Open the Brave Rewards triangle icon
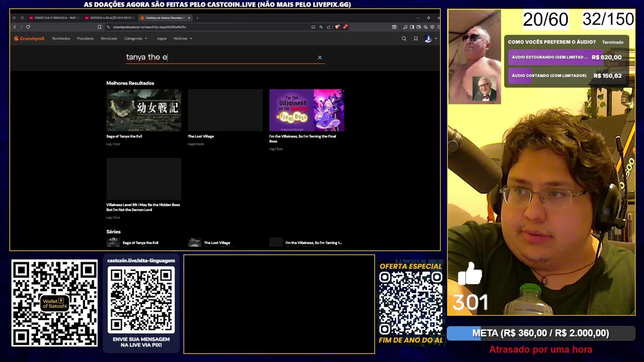 click(x=346, y=27)
